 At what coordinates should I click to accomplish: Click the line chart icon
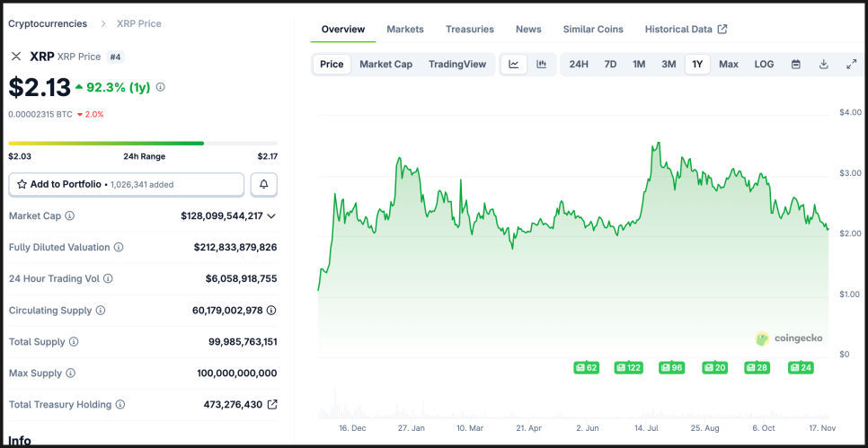coord(514,64)
